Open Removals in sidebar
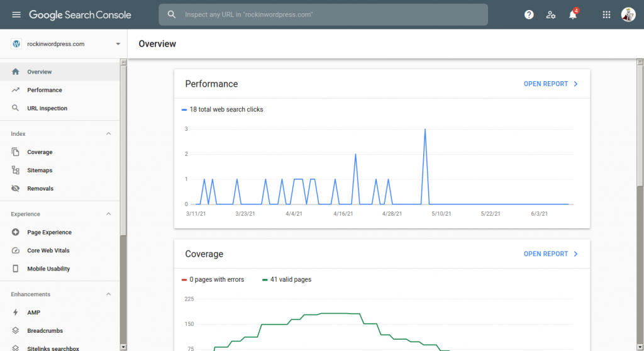The image size is (644, 351). click(x=60, y=188)
